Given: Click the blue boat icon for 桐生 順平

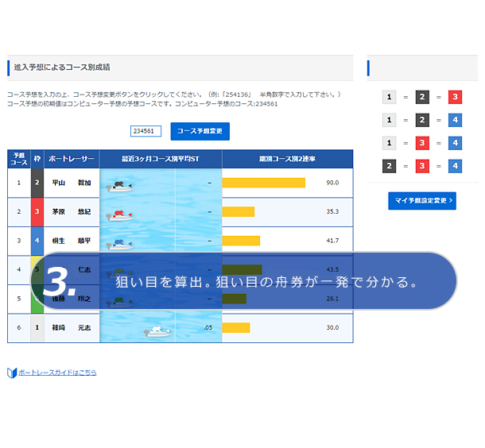Looking at the screenshot, I should click(x=118, y=243).
